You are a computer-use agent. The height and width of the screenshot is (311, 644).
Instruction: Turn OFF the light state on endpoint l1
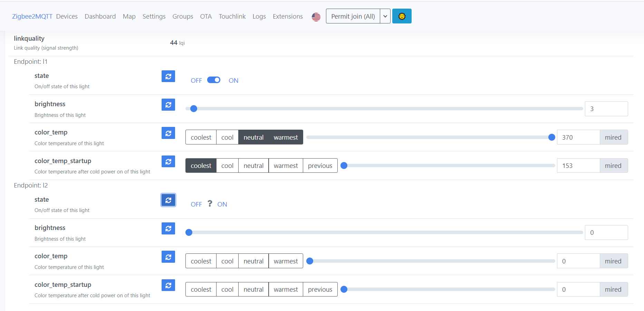[x=196, y=80]
